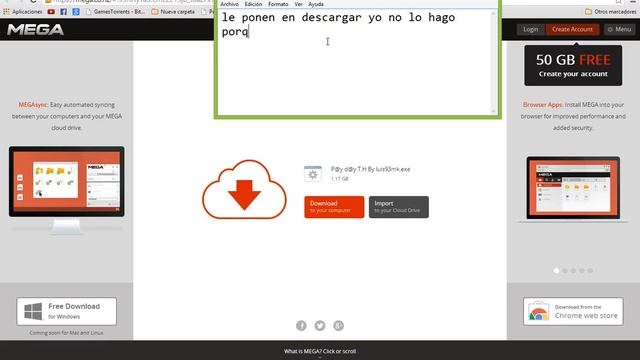Open the blue Google bookmark icon
The width and height of the screenshot is (640, 360).
click(76, 12)
